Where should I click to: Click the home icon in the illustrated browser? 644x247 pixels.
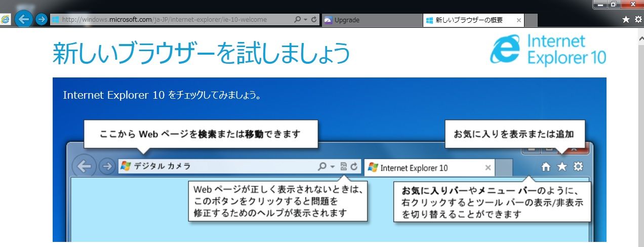(546, 167)
